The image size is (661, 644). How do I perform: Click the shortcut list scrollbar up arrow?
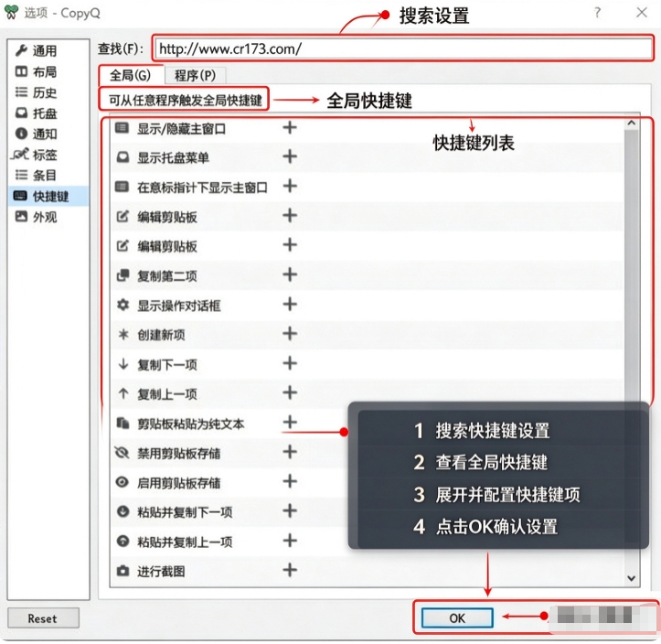coord(631,123)
